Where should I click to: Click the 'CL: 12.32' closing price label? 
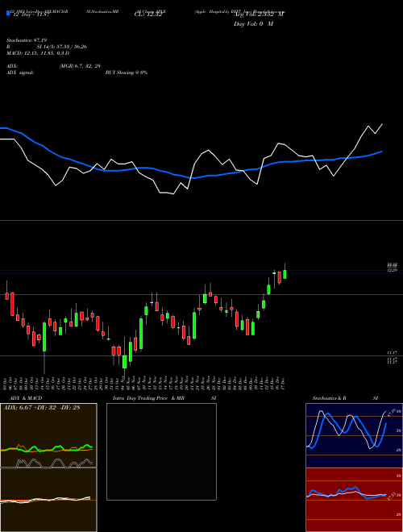148,15
